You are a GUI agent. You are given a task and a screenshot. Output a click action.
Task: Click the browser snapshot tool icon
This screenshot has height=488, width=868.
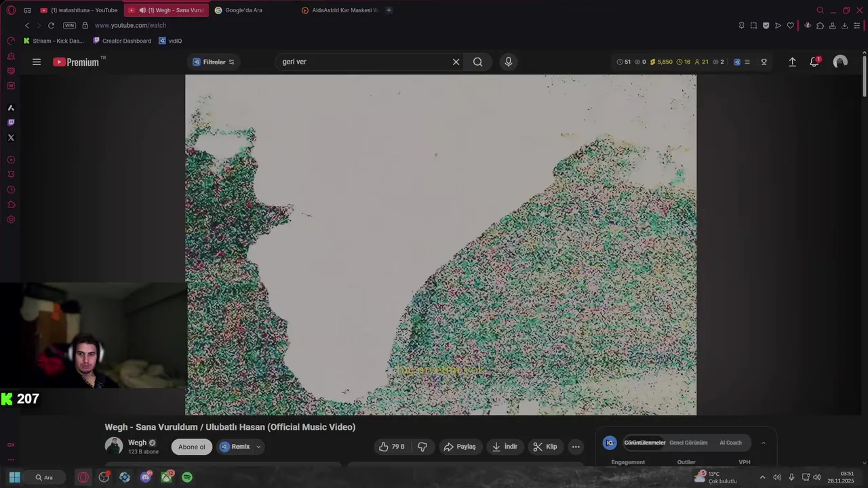[x=753, y=26]
